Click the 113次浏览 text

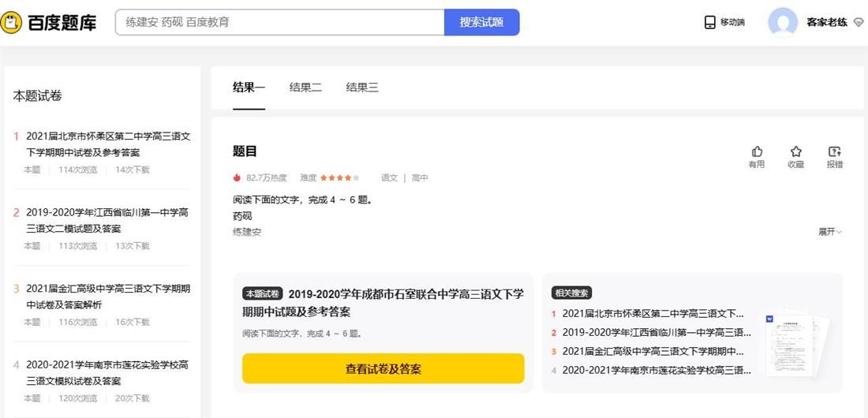(x=78, y=246)
